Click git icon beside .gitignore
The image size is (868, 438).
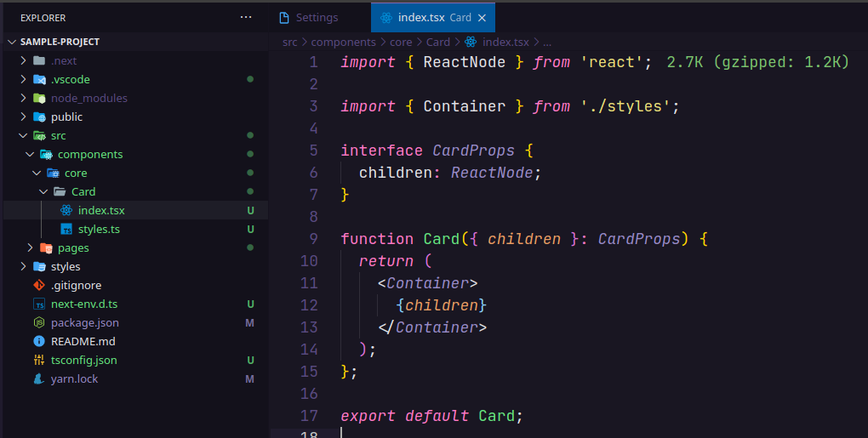(39, 286)
